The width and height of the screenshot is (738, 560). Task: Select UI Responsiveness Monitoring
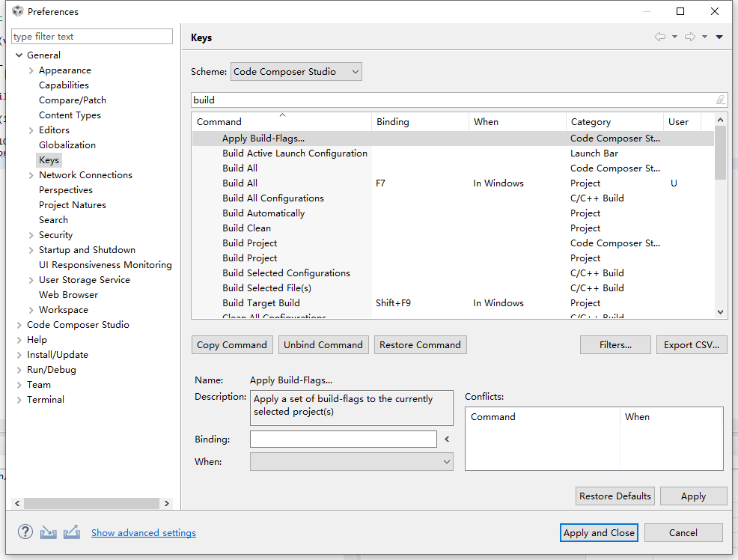pyautogui.click(x=106, y=265)
